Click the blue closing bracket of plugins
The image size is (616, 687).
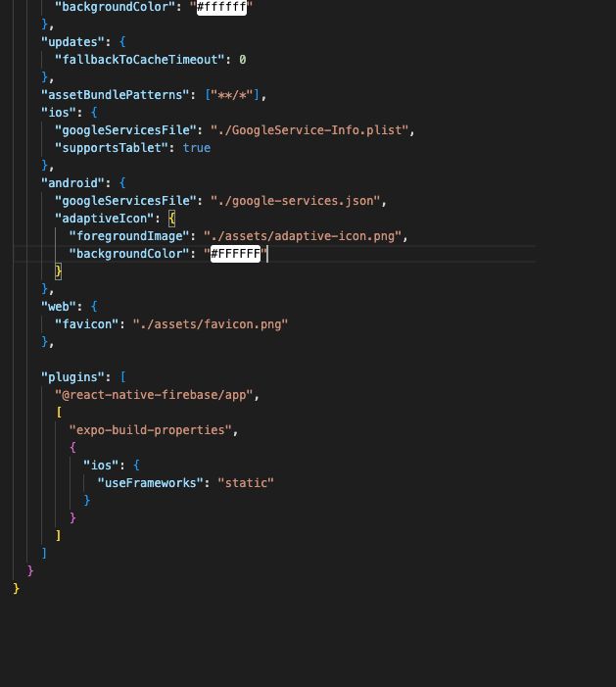point(44,554)
